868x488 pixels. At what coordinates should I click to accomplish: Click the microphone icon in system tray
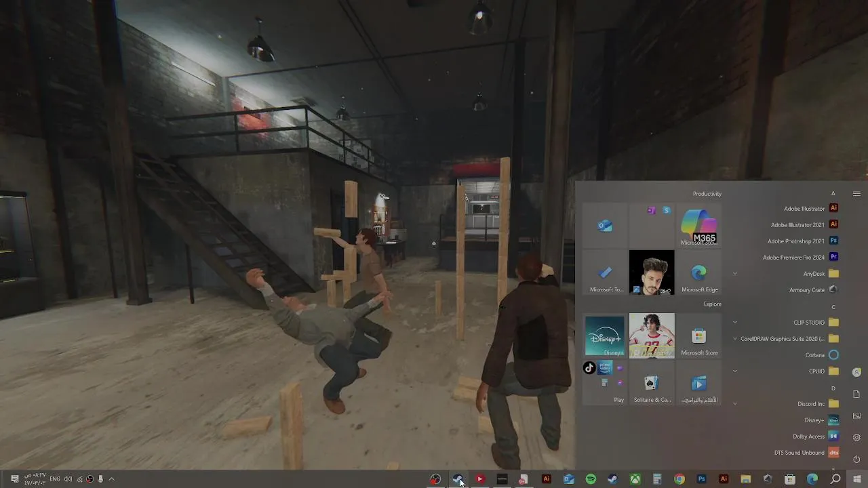coord(100,479)
